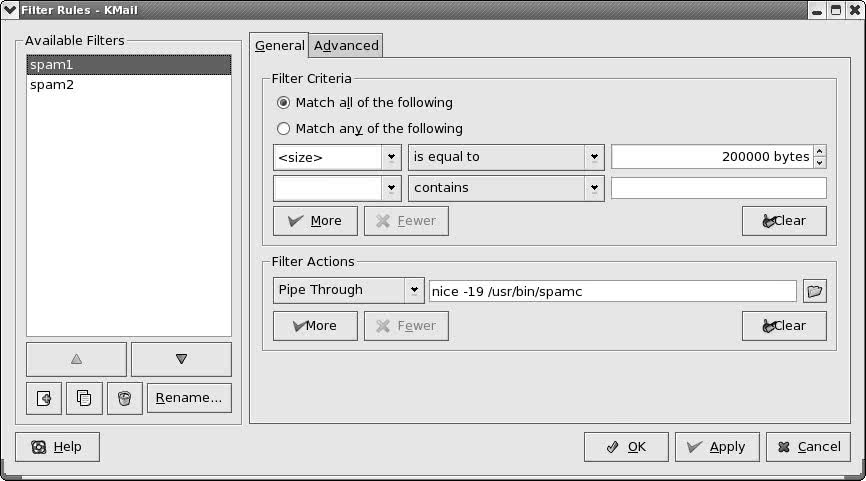
Task: Open the Pipe Through action dropdown
Action: [x=414, y=290]
